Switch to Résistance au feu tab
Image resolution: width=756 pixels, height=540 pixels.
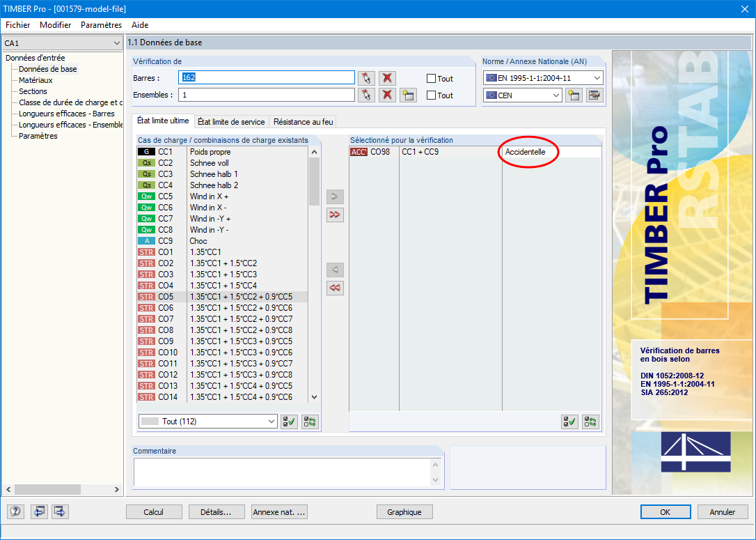point(304,122)
